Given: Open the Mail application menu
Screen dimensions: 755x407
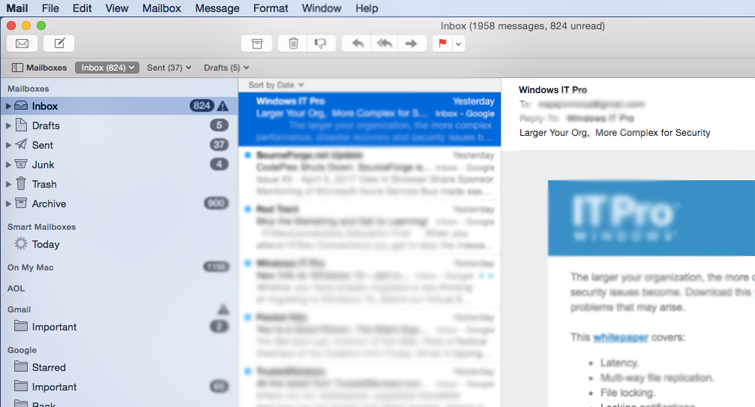Looking at the screenshot, I should tap(17, 8).
